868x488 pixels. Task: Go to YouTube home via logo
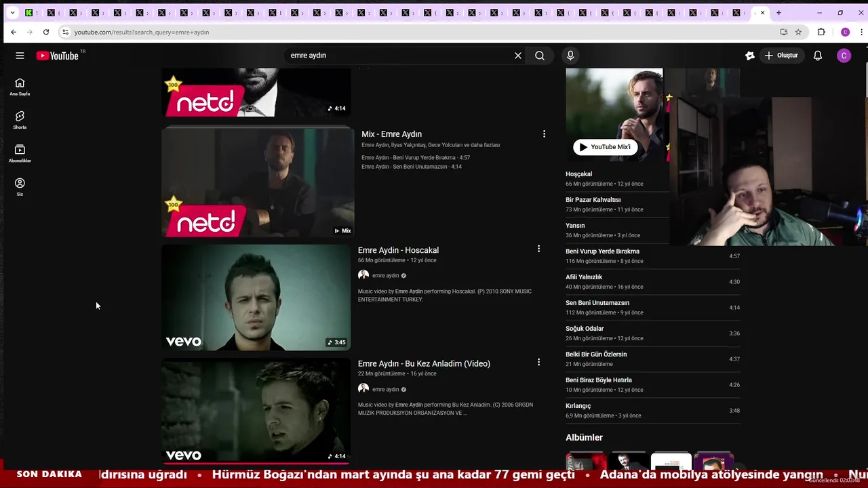coord(58,56)
